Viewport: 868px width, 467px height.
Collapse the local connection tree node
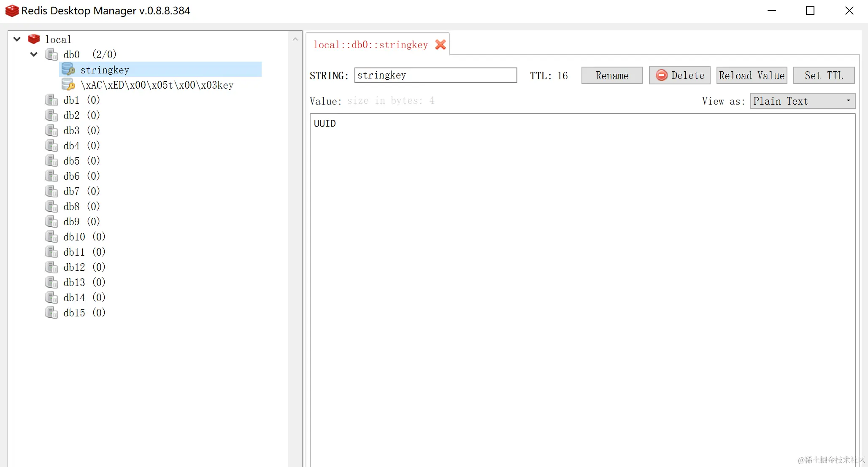(17, 39)
